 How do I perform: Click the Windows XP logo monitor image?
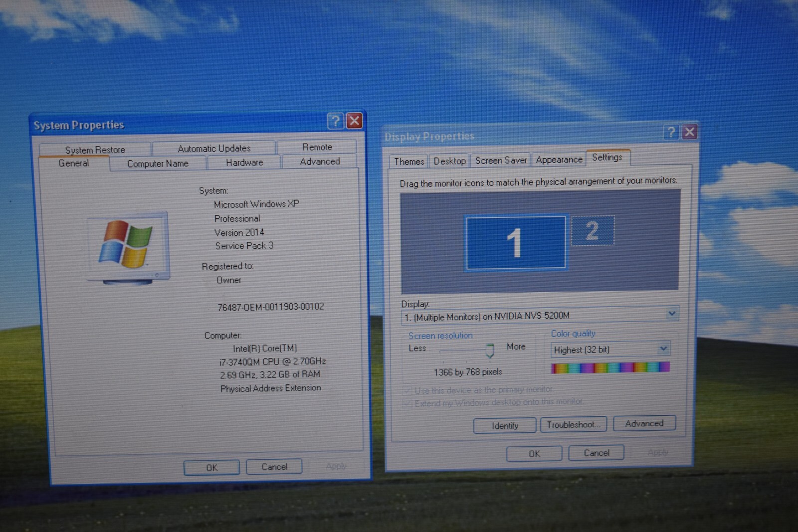(128, 248)
